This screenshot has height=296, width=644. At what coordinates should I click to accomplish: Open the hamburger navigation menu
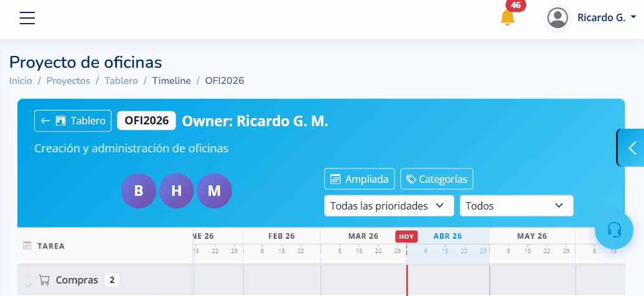click(x=27, y=18)
